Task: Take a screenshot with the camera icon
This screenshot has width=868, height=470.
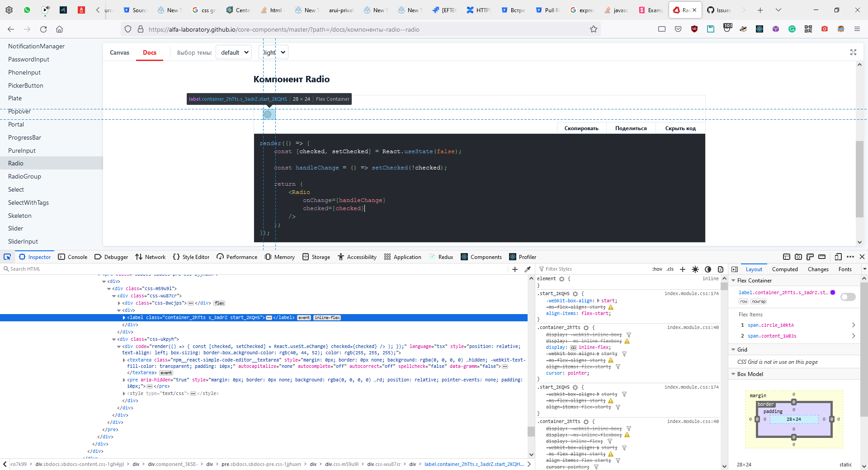Action: coord(798,257)
